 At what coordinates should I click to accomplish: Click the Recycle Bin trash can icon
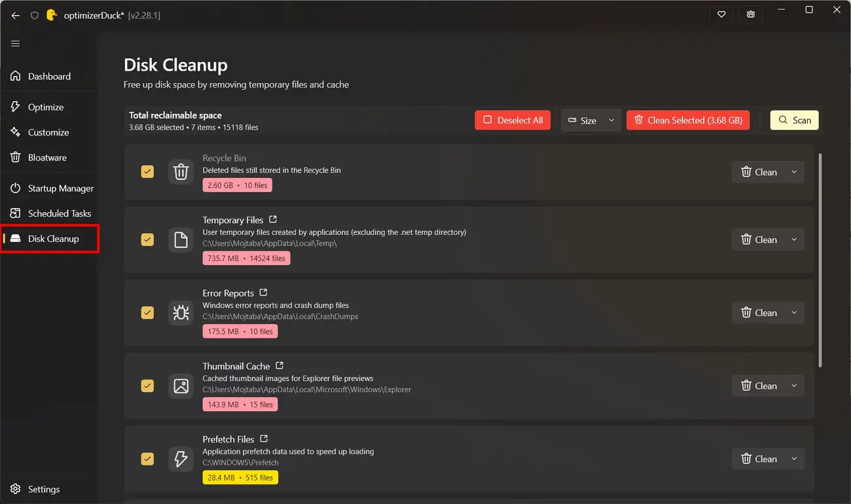181,171
